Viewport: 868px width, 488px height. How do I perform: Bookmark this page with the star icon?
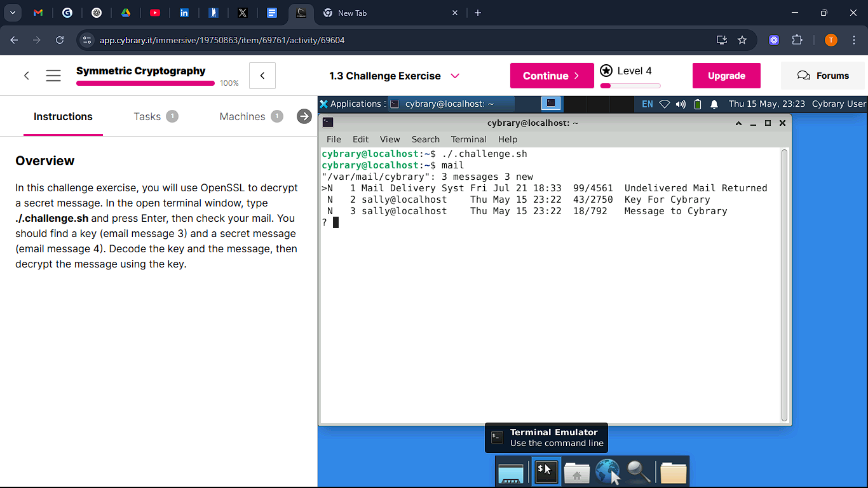point(742,40)
